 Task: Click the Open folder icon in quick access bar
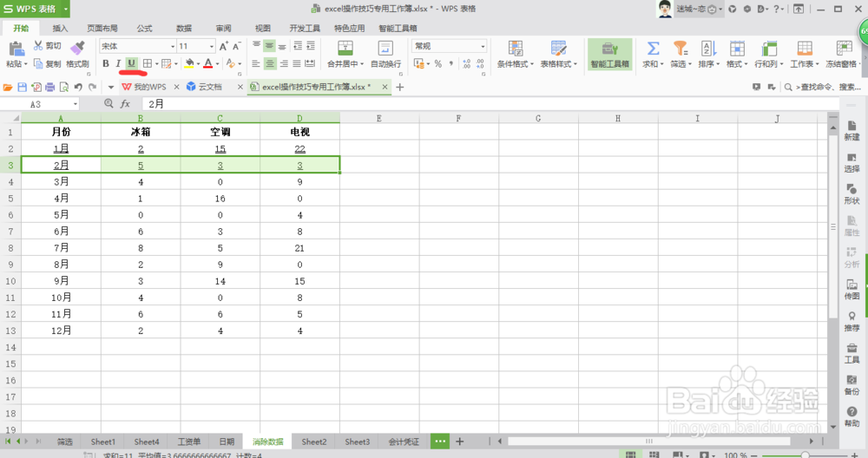[x=8, y=87]
